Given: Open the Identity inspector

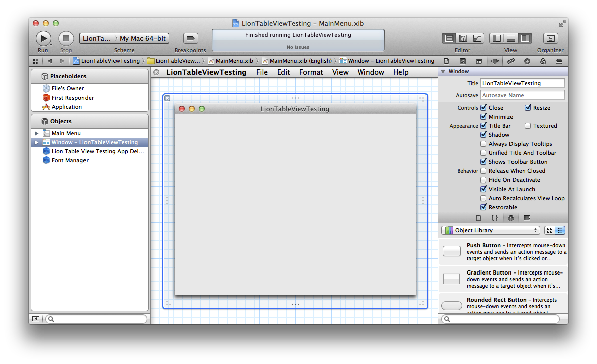Looking at the screenshot, I should (479, 61).
